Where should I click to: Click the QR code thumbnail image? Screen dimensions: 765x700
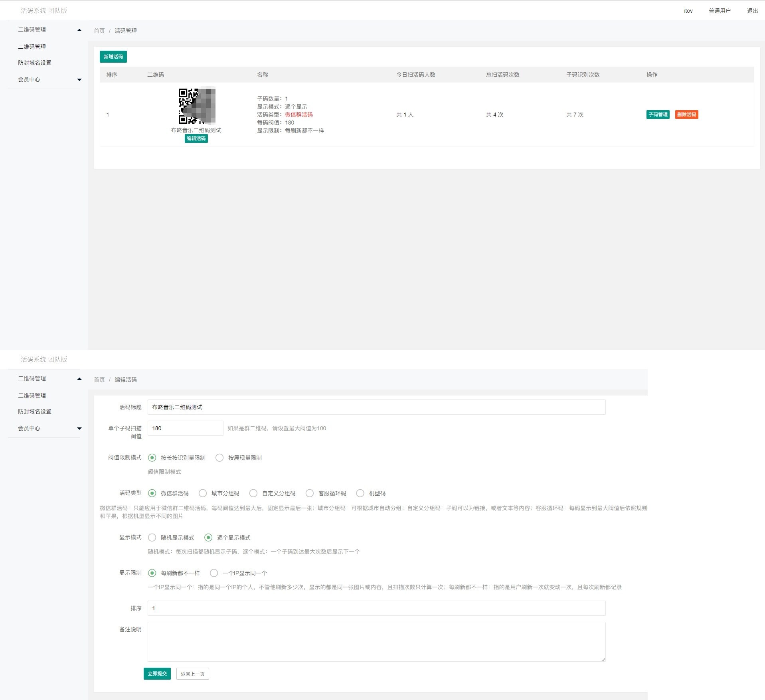(197, 106)
